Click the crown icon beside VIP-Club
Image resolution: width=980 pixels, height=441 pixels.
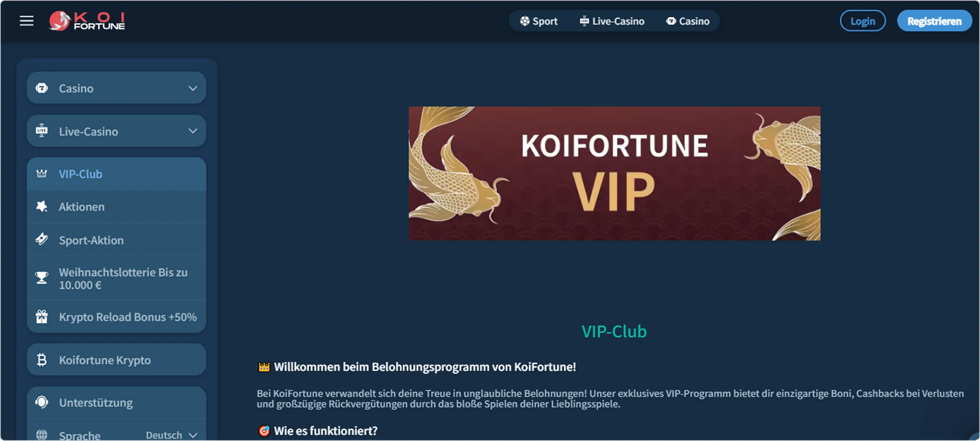(x=41, y=174)
